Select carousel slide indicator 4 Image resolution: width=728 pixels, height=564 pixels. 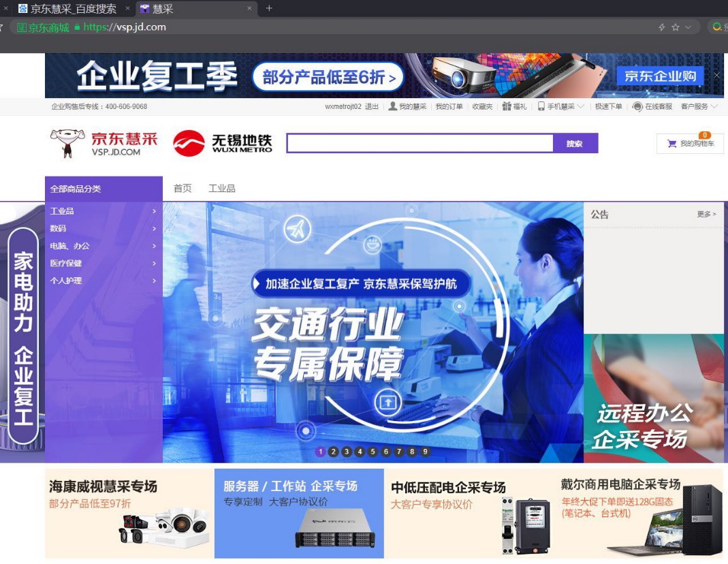click(x=360, y=451)
